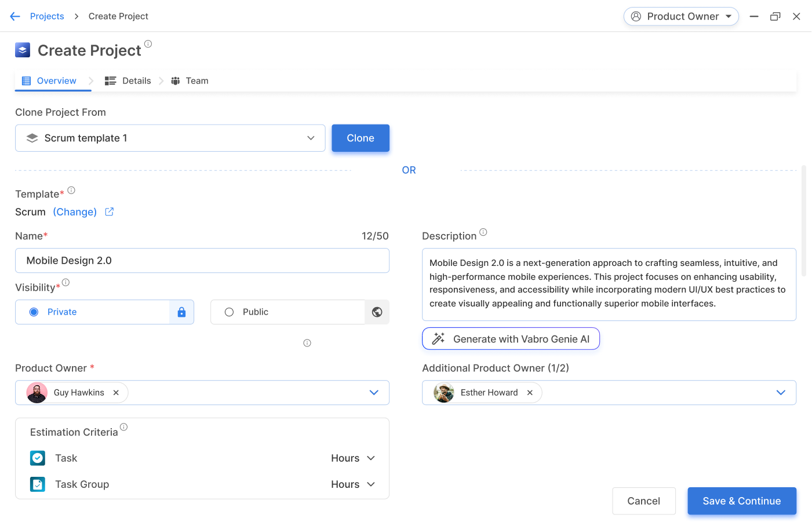Screen dimensions: 812x522
Task: Open the Task estimation Hours dropdown
Action: point(353,458)
